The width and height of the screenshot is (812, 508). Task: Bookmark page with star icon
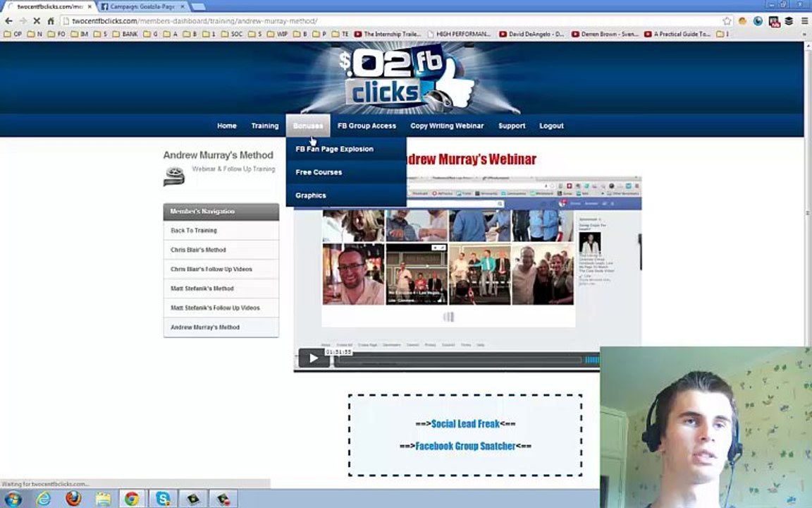pyautogui.click(x=727, y=20)
